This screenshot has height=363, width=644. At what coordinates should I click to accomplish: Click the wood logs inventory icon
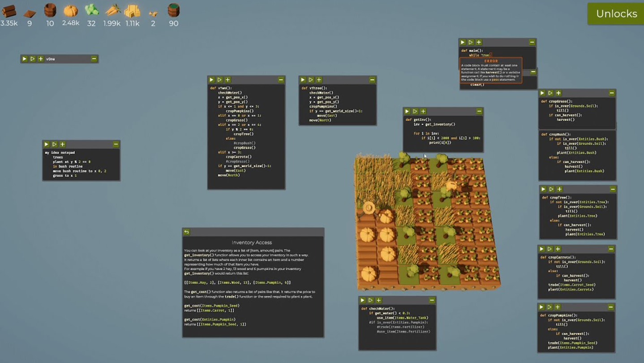coord(9,10)
